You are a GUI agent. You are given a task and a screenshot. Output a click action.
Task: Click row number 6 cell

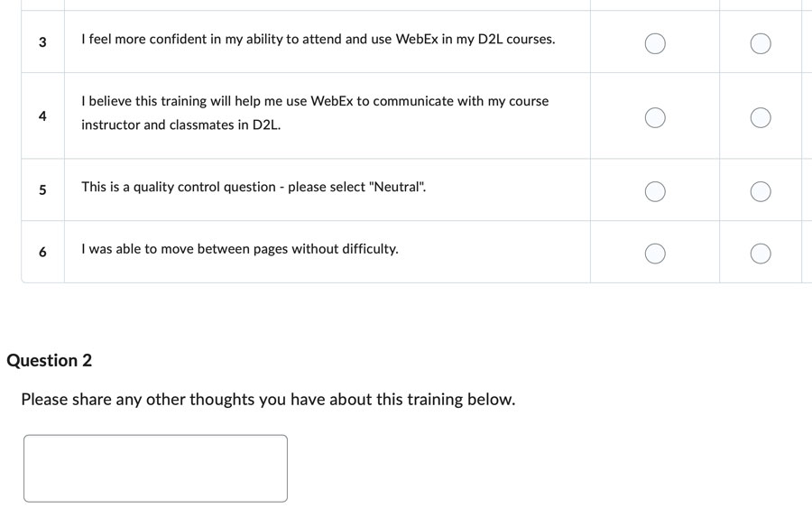click(42, 252)
